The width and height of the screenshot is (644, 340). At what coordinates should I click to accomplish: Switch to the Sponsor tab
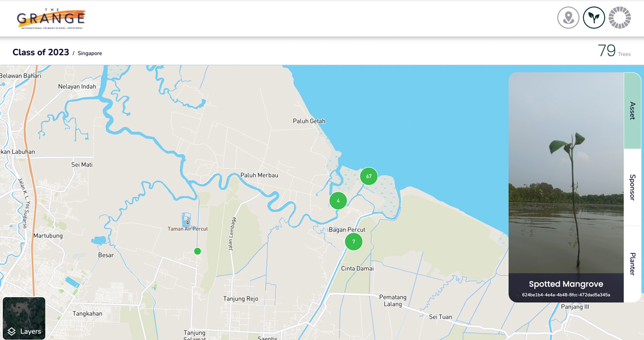pyautogui.click(x=632, y=187)
